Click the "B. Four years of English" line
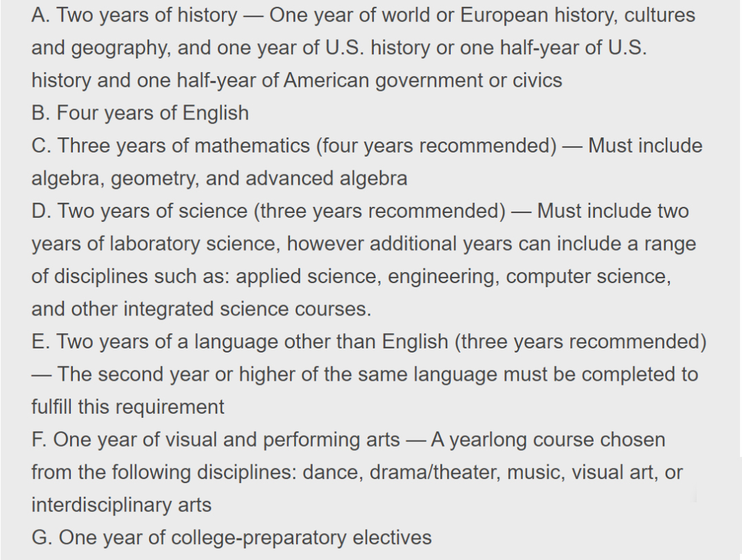 140,113
